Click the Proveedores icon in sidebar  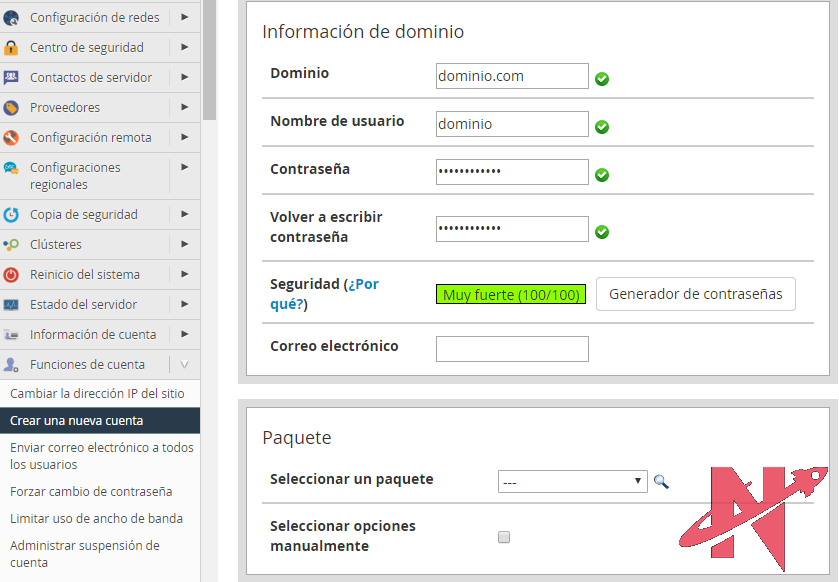11,108
